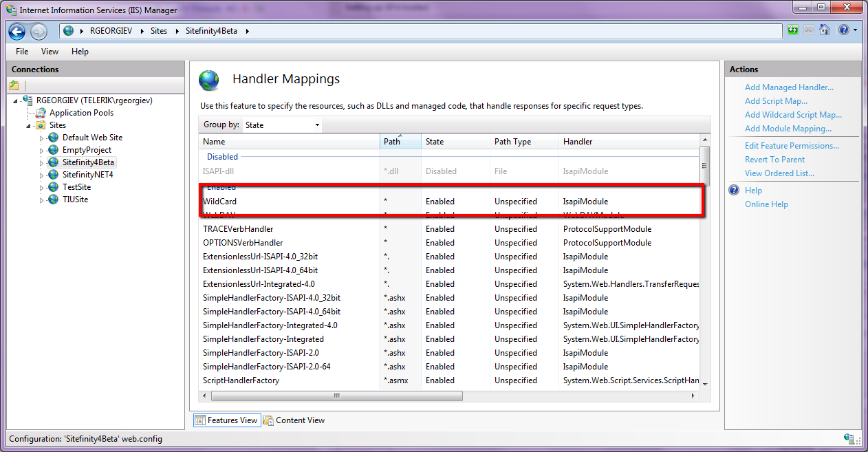868x452 pixels.
Task: Select the ExtensionlessUrl-Integrated-4.0 row
Action: tap(449, 284)
